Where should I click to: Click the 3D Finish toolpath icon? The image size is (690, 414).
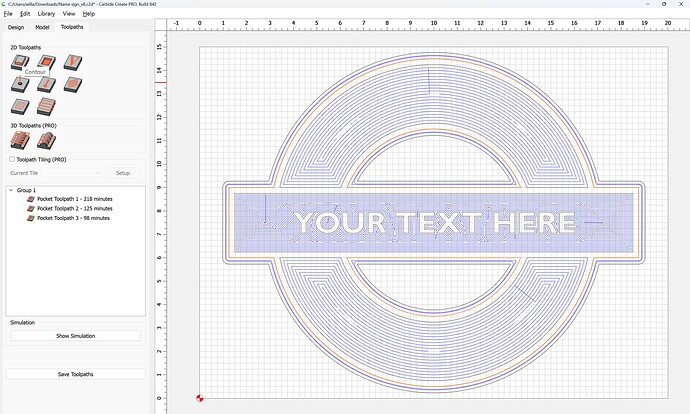click(x=45, y=141)
